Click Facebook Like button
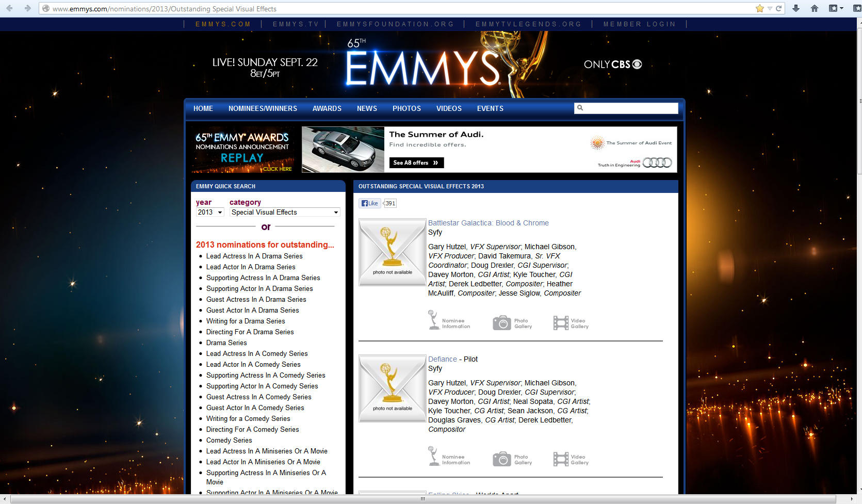Screen dimensions: 862x504 point(370,203)
